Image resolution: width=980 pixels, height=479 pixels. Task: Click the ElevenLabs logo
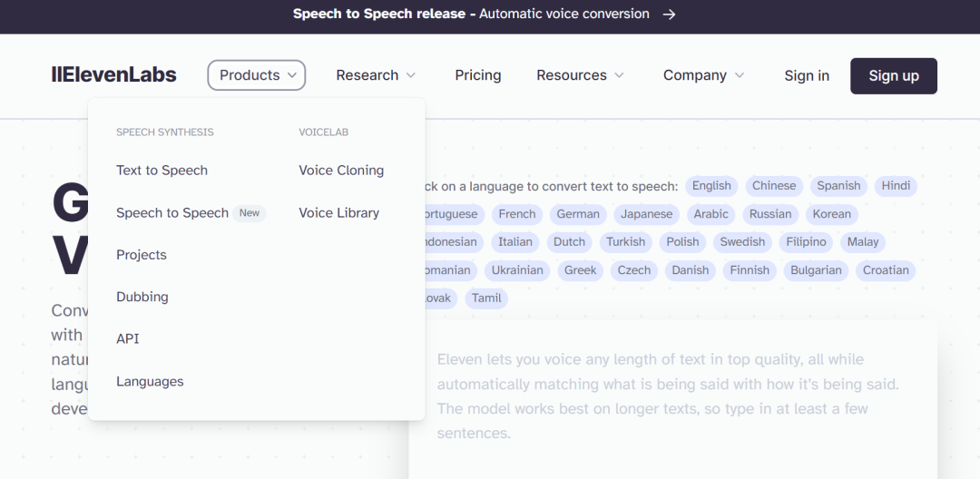(113, 75)
